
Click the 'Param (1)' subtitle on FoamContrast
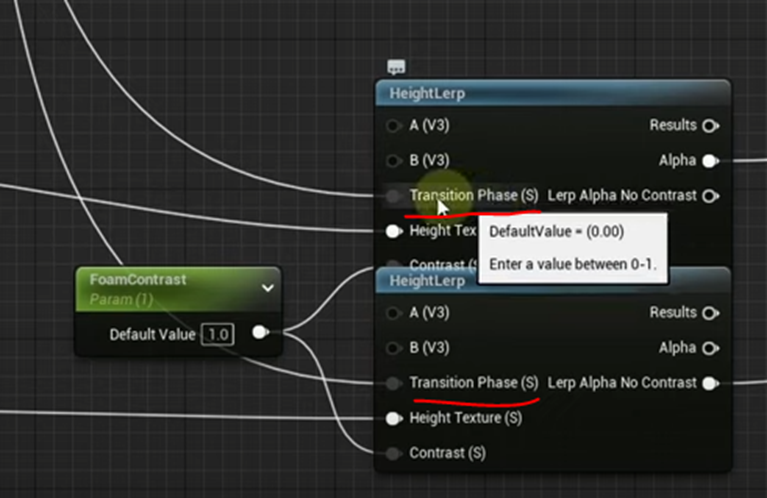pos(121,299)
